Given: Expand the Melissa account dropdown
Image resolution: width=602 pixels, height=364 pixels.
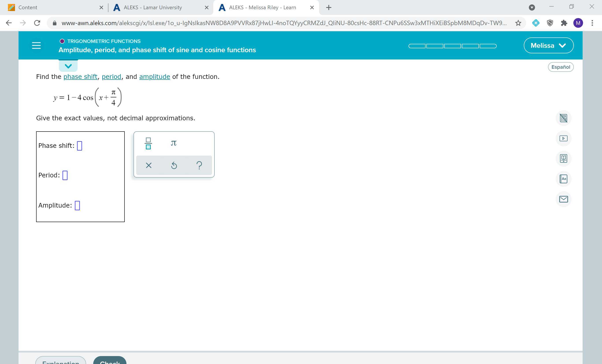Looking at the screenshot, I should click(x=548, y=45).
